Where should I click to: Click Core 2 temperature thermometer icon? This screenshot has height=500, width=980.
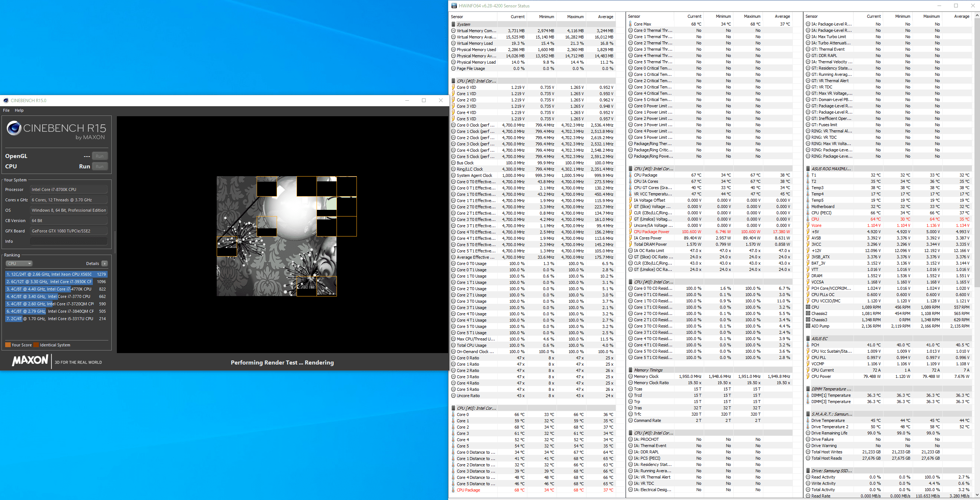(453, 427)
